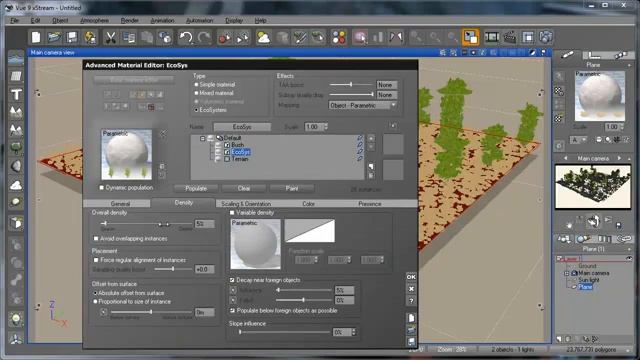Screen dimensions: 640x360
Task: Click the Save disk toolbar icon
Action: [72, 37]
